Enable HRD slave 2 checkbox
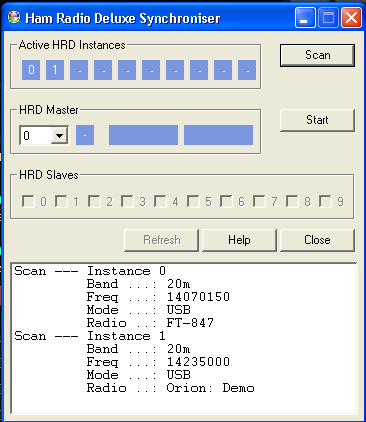Viewport: 366px width, 422px height. pos(94,201)
